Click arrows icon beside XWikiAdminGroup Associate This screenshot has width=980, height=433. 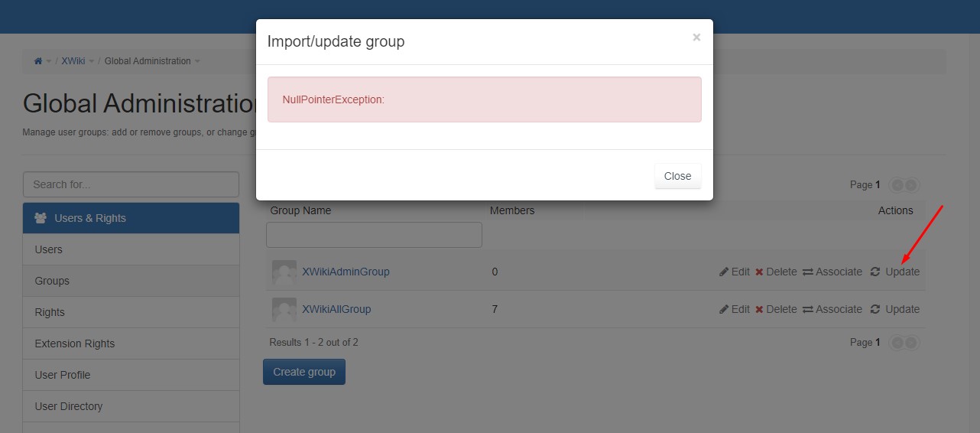click(808, 272)
